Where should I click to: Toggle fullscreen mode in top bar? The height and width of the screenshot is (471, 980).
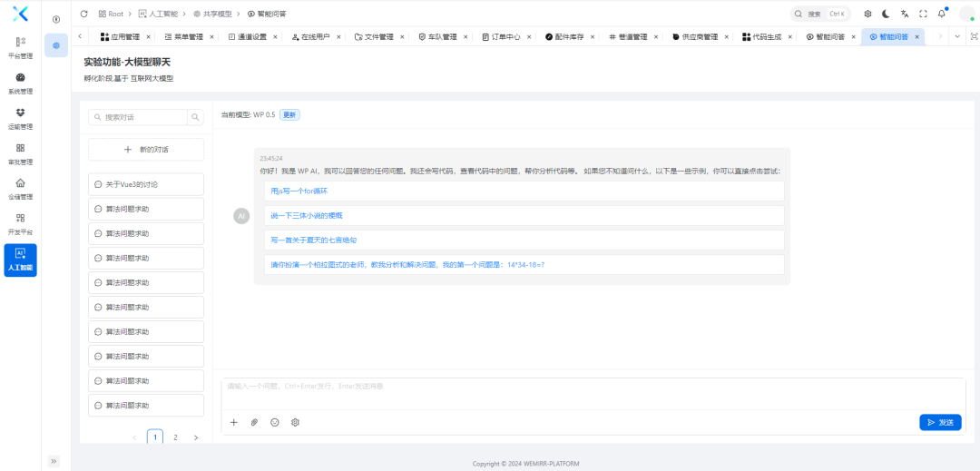pos(923,14)
